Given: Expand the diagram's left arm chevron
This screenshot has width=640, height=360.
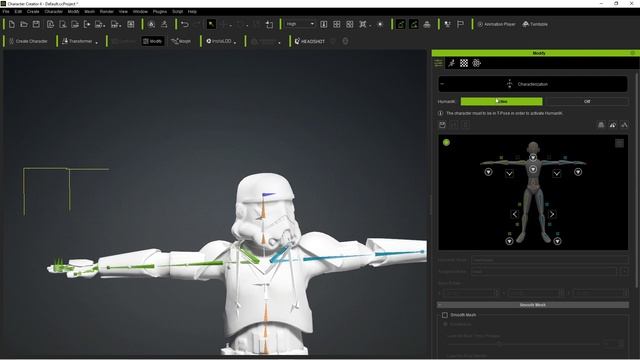Looking at the screenshot, I should pos(509,173).
